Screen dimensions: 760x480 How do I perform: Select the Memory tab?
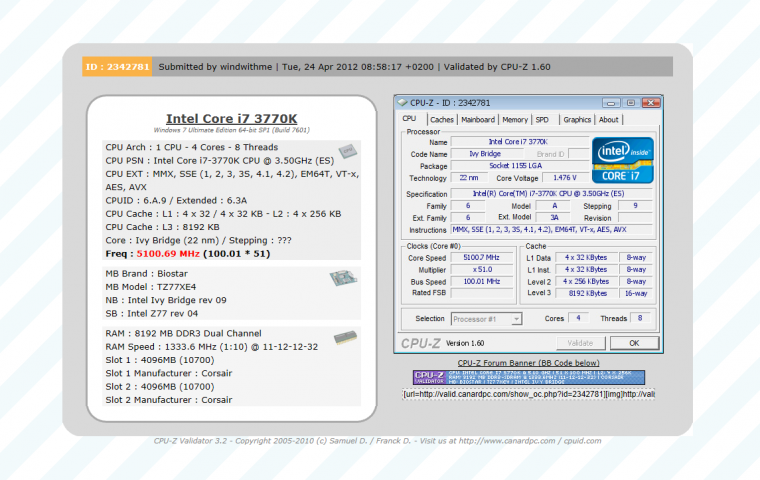click(x=515, y=119)
